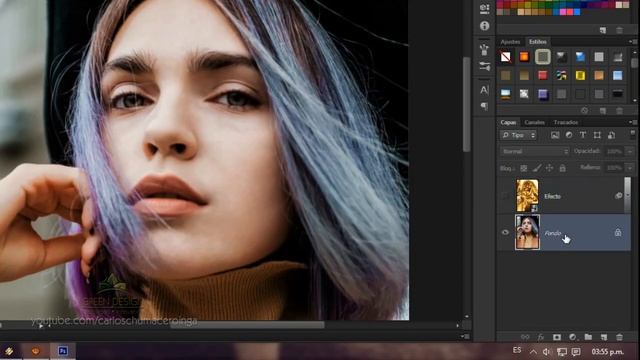Toggle lock image pixels brush icon
The height and width of the screenshot is (360, 640).
pyautogui.click(x=537, y=168)
